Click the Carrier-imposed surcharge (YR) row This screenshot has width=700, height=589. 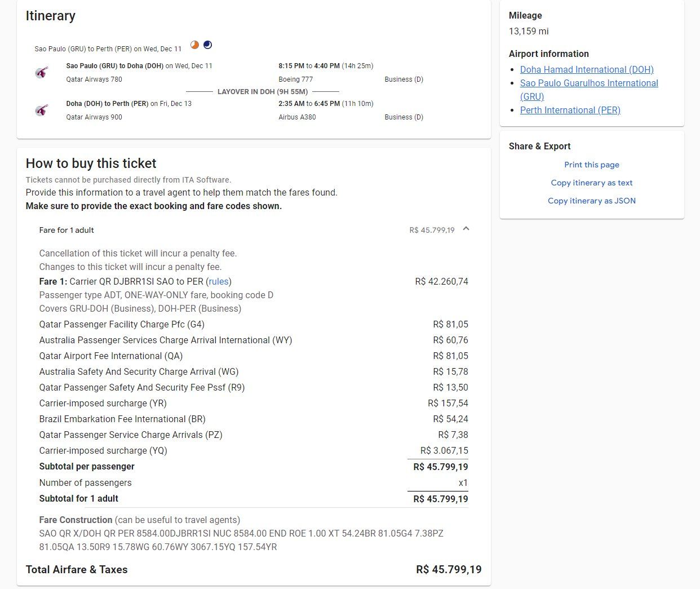coord(254,403)
